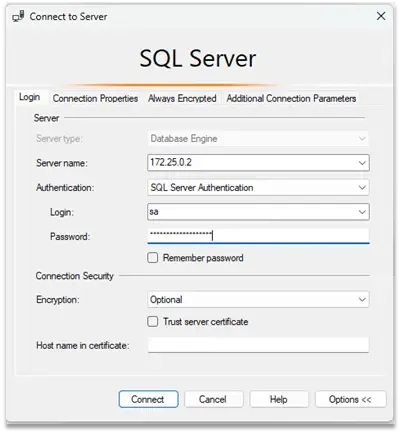Expand the Login dropdown arrow

[362, 212]
